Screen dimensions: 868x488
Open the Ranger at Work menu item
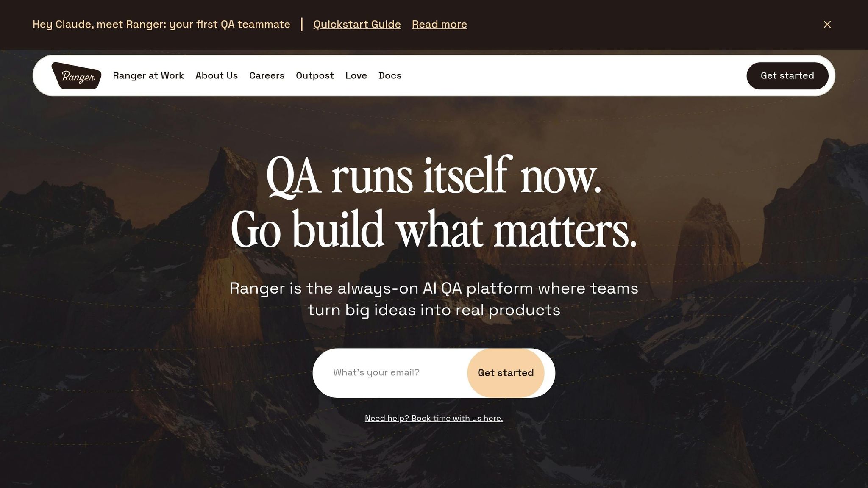click(148, 75)
